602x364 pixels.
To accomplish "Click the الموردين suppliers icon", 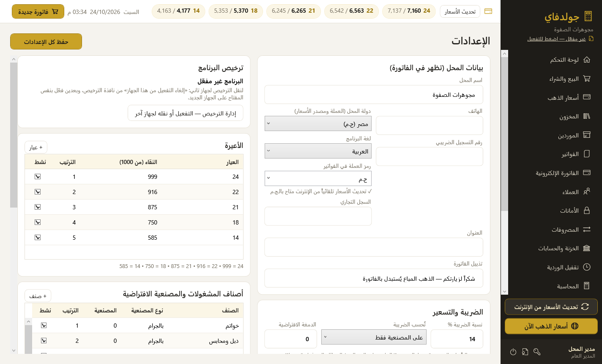I will (x=586, y=135).
